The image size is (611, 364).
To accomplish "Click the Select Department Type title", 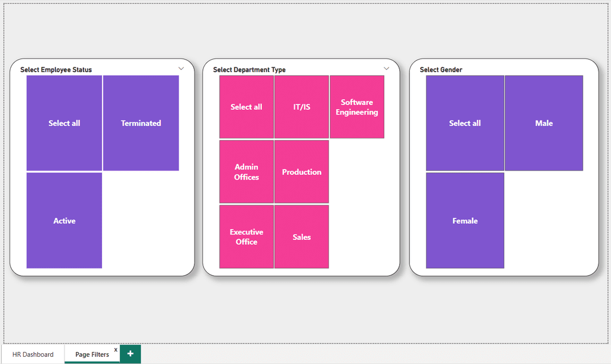I will pyautogui.click(x=249, y=70).
